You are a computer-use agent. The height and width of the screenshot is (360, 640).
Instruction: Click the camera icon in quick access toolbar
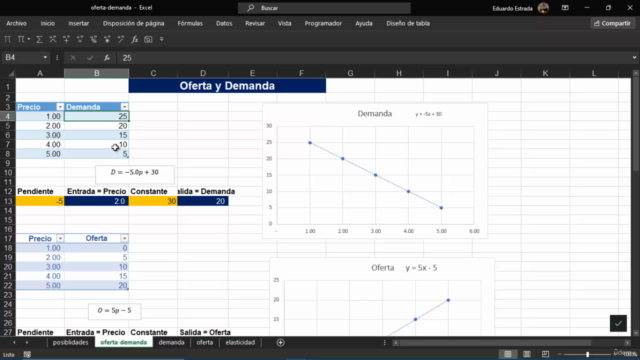148,39
